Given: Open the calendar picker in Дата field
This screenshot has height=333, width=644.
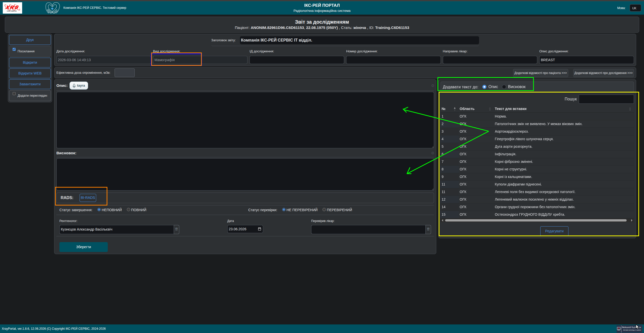Looking at the screenshot, I should [x=260, y=229].
